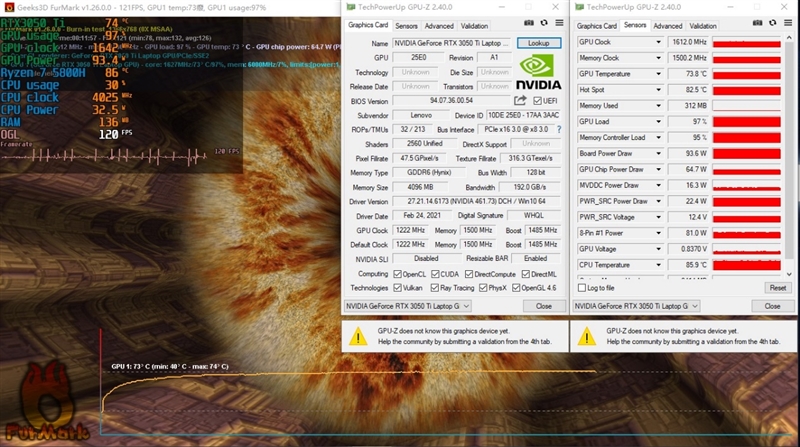This screenshot has height=447, width=800.
Task: Toggle the Vulkan checkbox
Action: click(397, 288)
